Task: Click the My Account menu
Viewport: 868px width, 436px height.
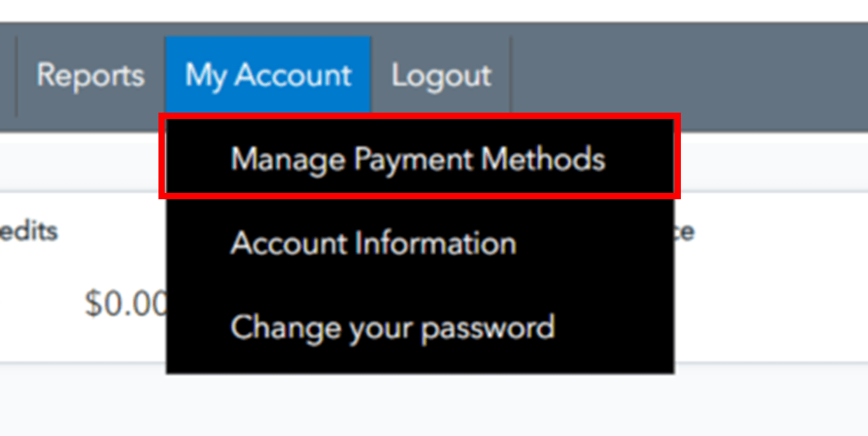Action: tap(268, 76)
